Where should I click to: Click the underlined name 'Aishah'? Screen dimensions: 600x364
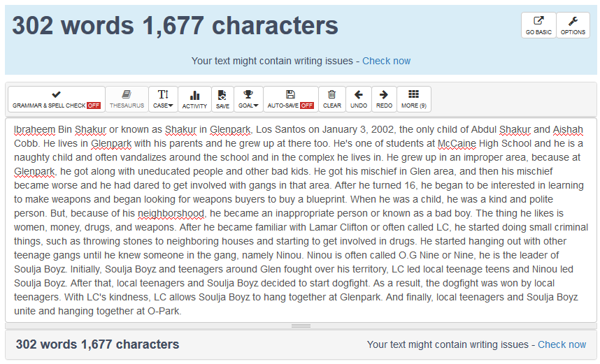click(568, 130)
